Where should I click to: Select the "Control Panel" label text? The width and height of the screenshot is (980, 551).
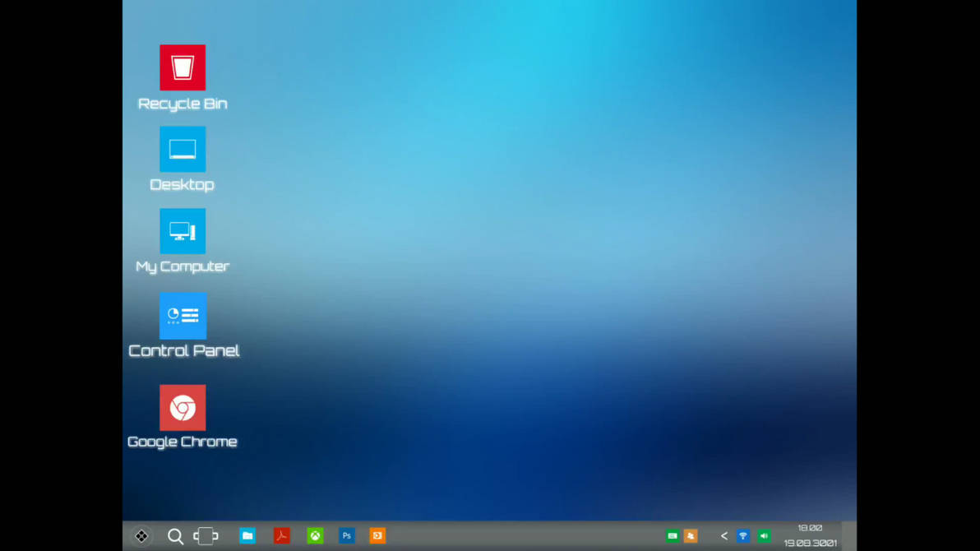(x=184, y=351)
